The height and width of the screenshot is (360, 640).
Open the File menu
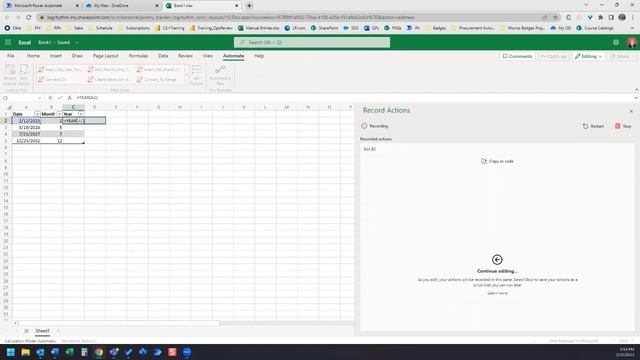pos(11,56)
